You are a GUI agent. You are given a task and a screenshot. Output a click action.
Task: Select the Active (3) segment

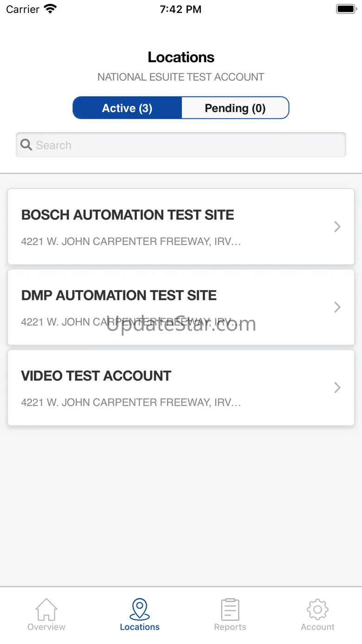pos(127,108)
